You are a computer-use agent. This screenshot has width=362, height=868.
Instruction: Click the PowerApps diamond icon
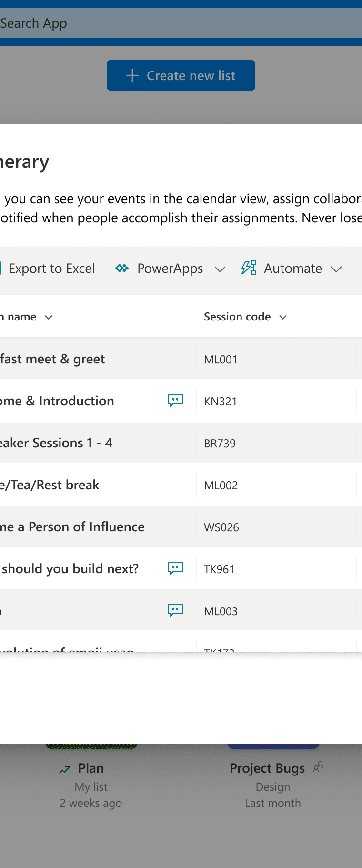click(x=122, y=269)
